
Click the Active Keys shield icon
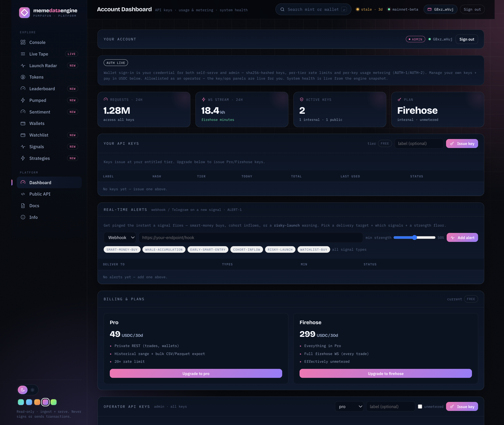tap(302, 99)
